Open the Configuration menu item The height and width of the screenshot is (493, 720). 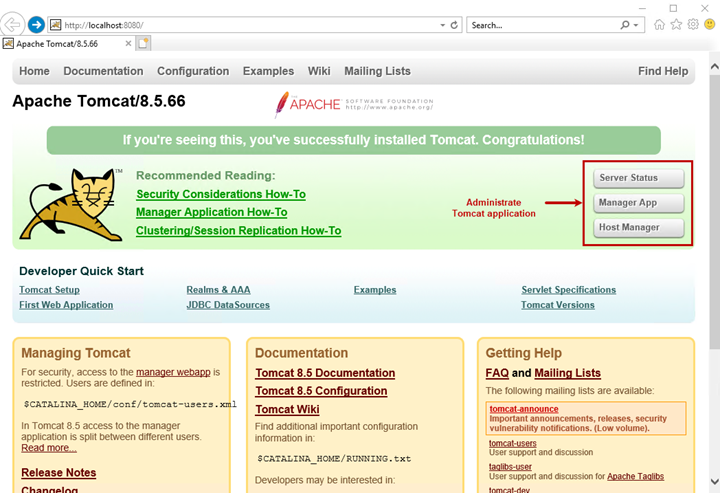(193, 71)
